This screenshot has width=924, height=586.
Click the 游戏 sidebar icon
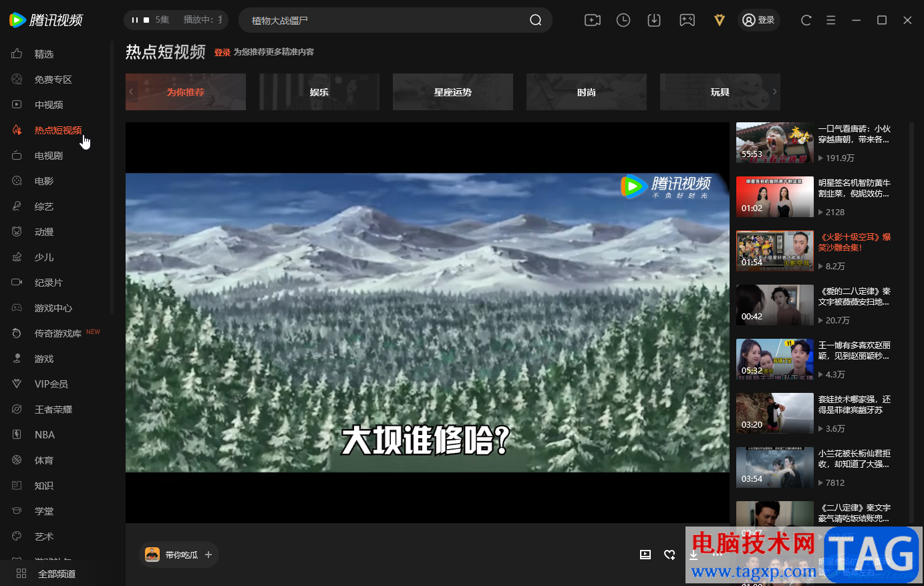point(17,359)
